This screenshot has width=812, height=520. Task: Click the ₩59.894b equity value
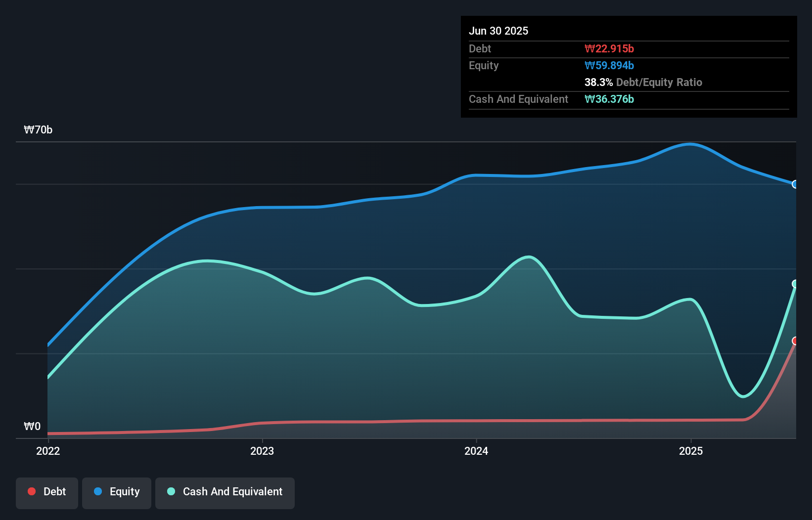coord(609,65)
